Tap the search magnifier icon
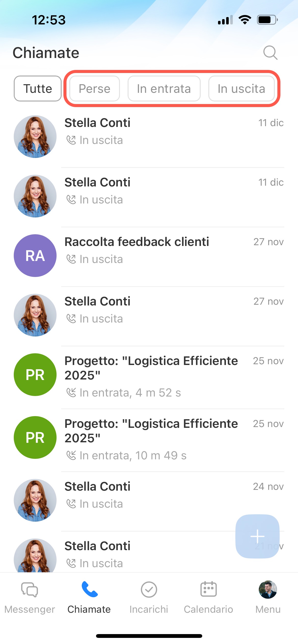This screenshot has height=644, width=298. pyautogui.click(x=270, y=53)
